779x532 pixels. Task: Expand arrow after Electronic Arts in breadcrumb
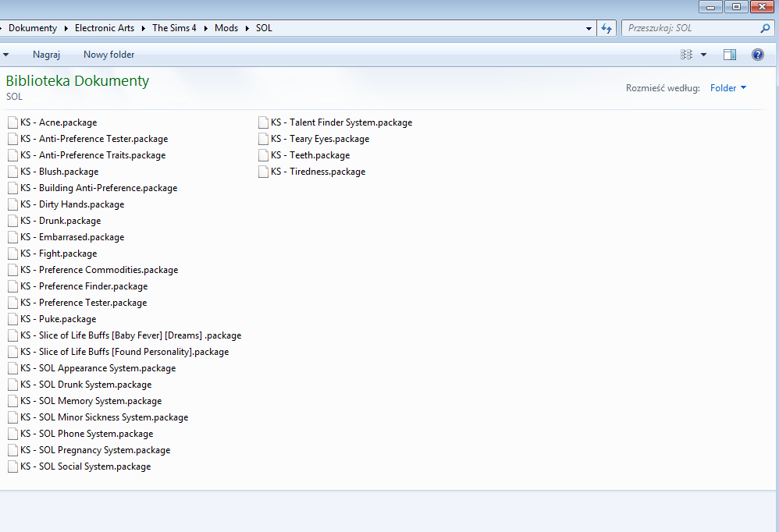point(143,28)
